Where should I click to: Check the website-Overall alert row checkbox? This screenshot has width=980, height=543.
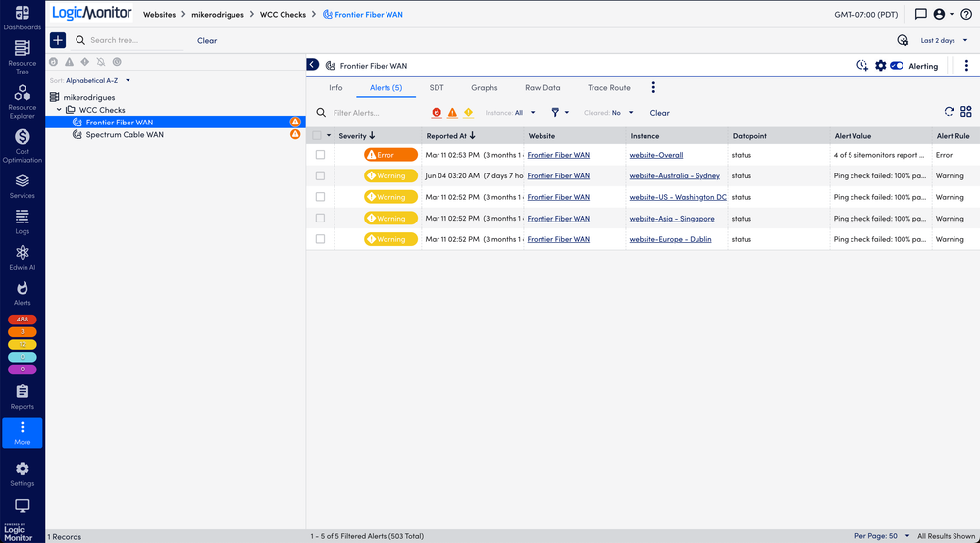pyautogui.click(x=320, y=155)
